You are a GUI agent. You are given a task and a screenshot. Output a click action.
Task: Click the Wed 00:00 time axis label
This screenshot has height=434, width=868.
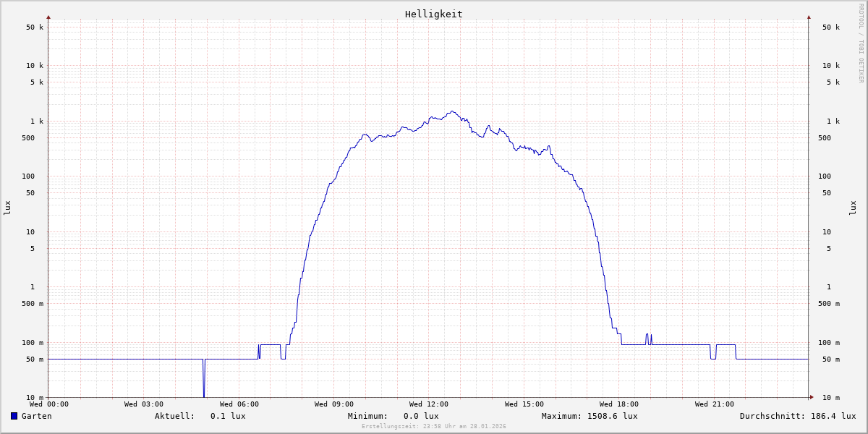tap(48, 404)
